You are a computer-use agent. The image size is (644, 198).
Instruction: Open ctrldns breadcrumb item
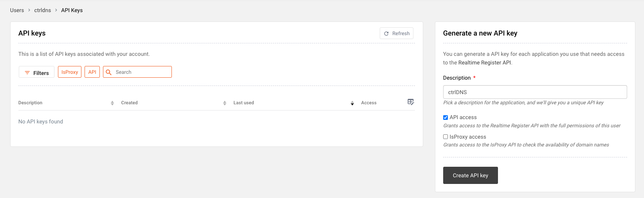tap(43, 10)
